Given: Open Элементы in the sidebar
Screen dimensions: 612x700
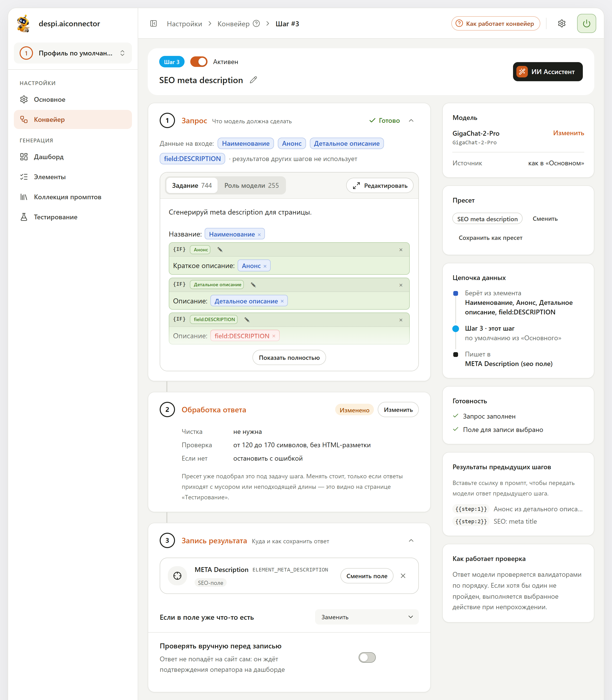Looking at the screenshot, I should (x=73, y=177).
